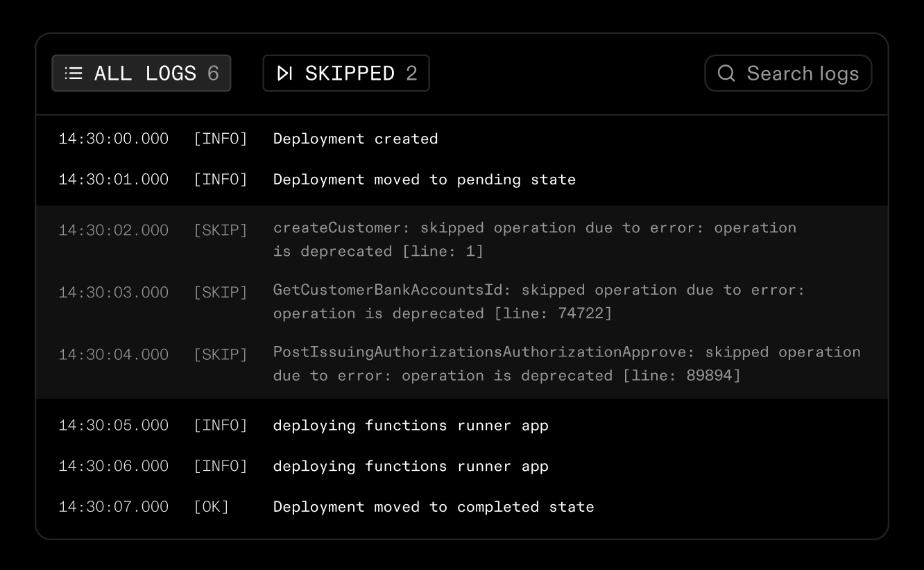This screenshot has width=924, height=570.
Task: Click the timestamp 14:30:07.000
Action: coord(114,507)
